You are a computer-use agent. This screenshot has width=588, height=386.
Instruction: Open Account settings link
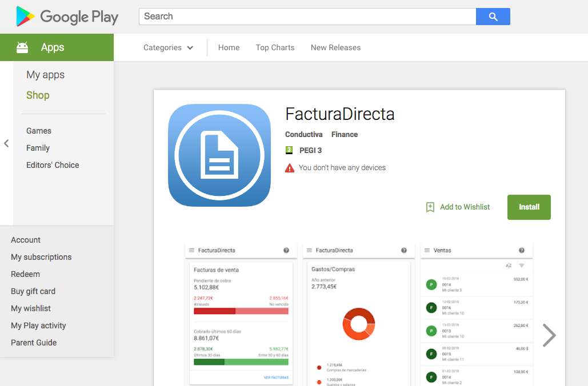[x=26, y=240]
